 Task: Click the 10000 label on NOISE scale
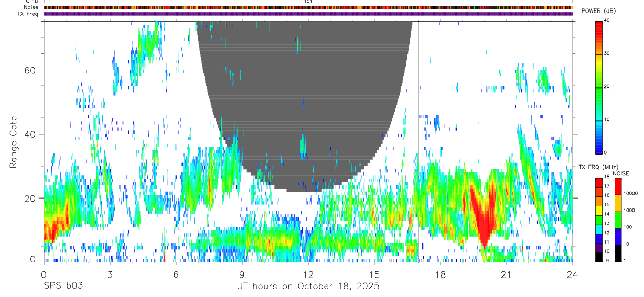click(630, 193)
